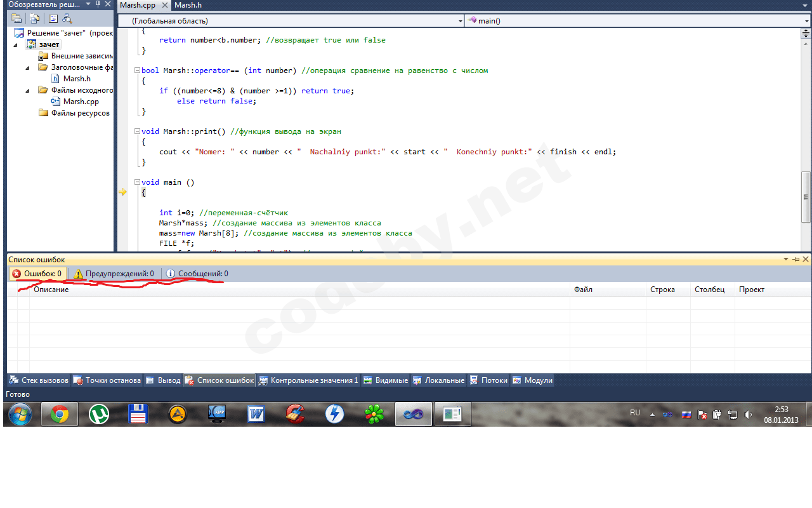Image resolution: width=812 pixels, height=508 pixels.
Task: Toggle the Сообщений: 0 messages filter
Action: 197,274
